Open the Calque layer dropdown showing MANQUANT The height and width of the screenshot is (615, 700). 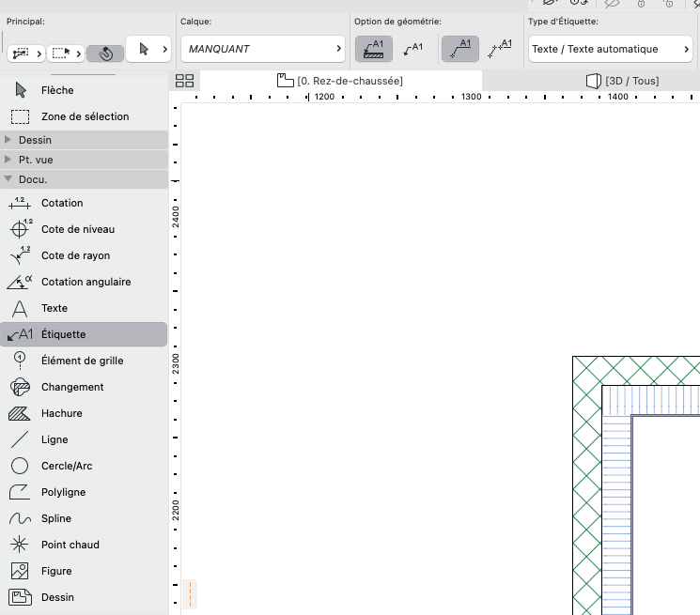coord(263,49)
